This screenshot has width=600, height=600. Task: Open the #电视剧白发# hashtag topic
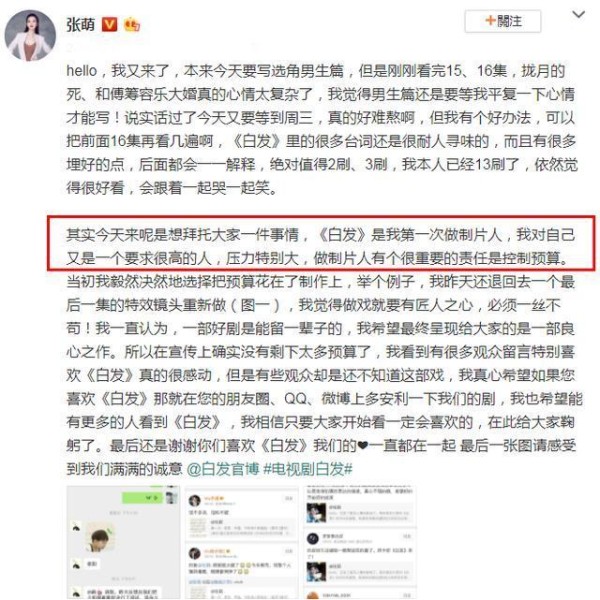[308, 469]
